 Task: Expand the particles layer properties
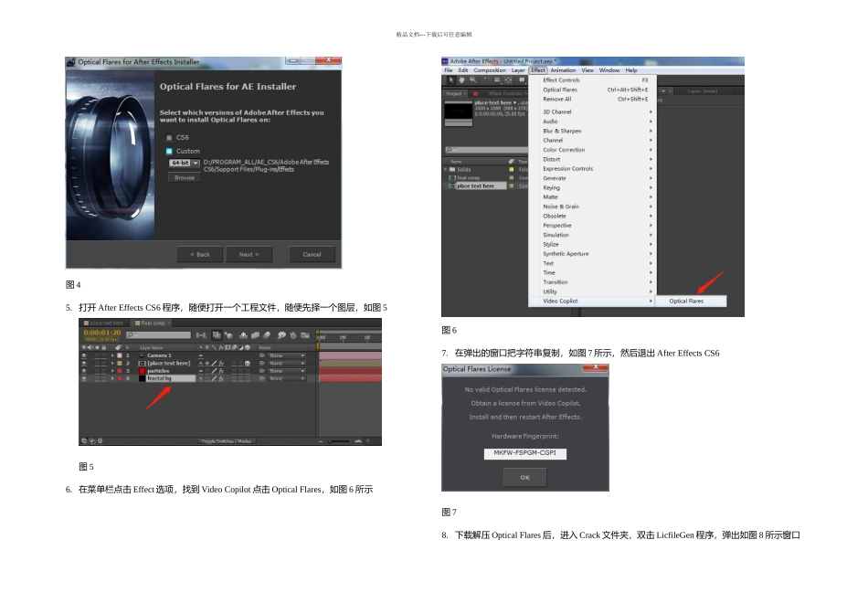tap(112, 371)
